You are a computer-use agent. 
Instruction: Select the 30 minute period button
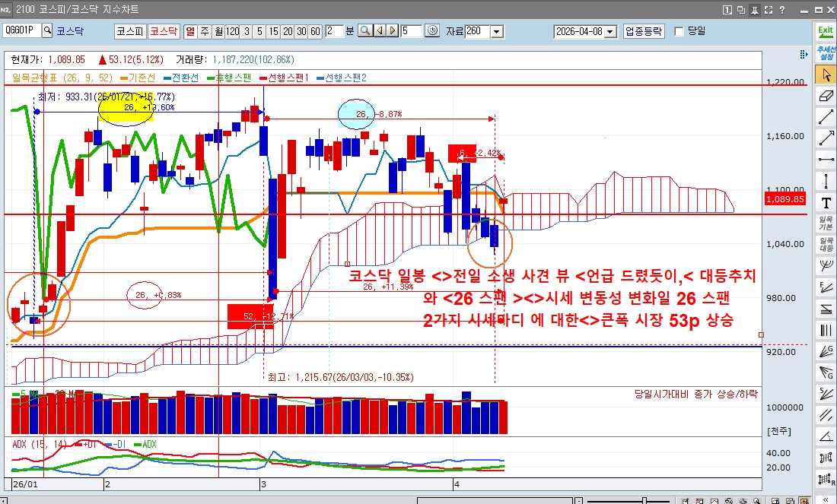click(301, 31)
